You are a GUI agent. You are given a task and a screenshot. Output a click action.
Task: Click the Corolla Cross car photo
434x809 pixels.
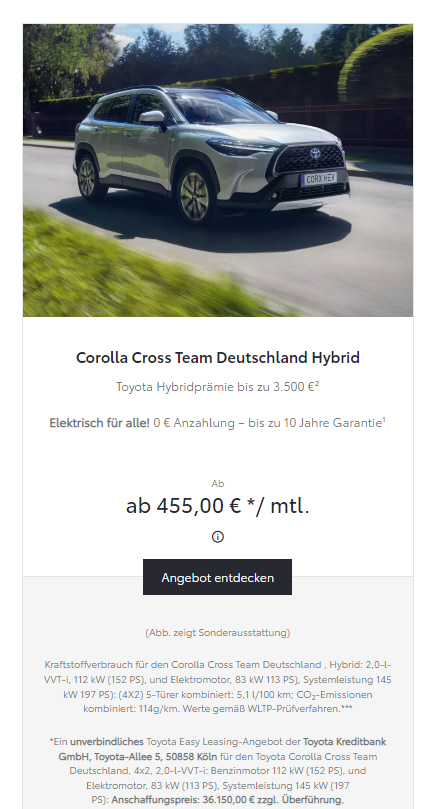coord(218,170)
